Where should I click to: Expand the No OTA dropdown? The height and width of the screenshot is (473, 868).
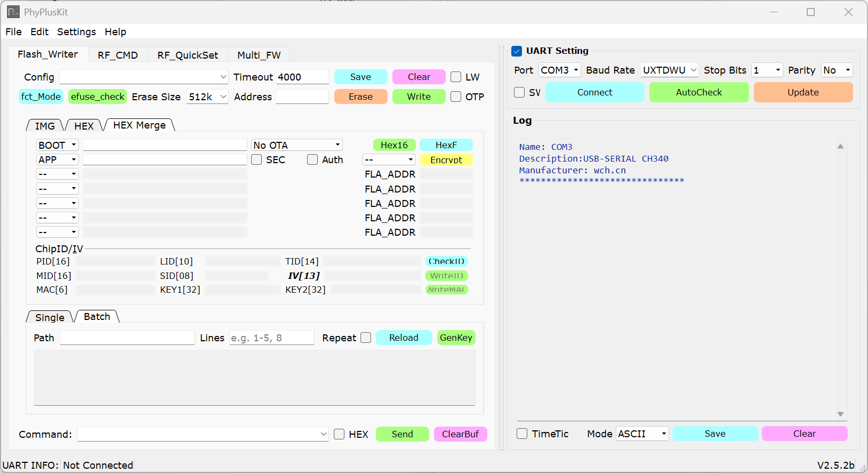(297, 145)
